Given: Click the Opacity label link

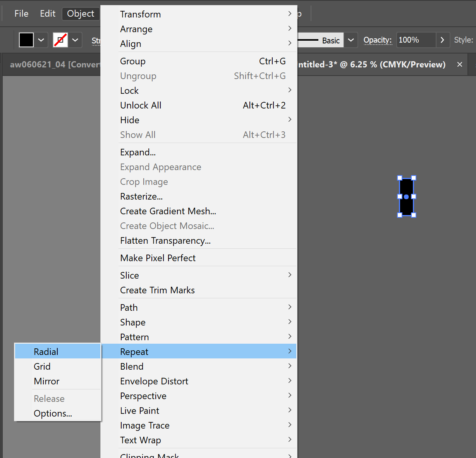Looking at the screenshot, I should pyautogui.click(x=377, y=40).
